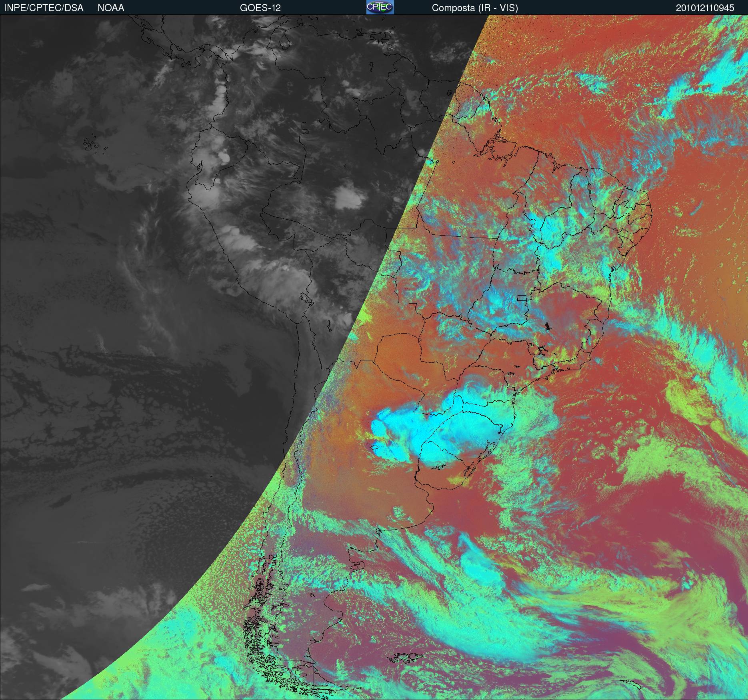Select the INPE/CPTEC/DSA header label
The width and height of the screenshot is (748, 700).
pyautogui.click(x=44, y=8)
